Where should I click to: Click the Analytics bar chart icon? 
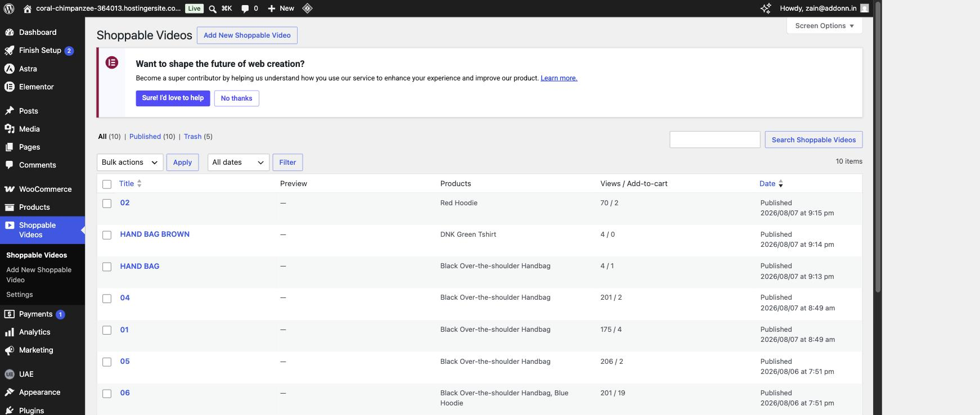point(9,332)
